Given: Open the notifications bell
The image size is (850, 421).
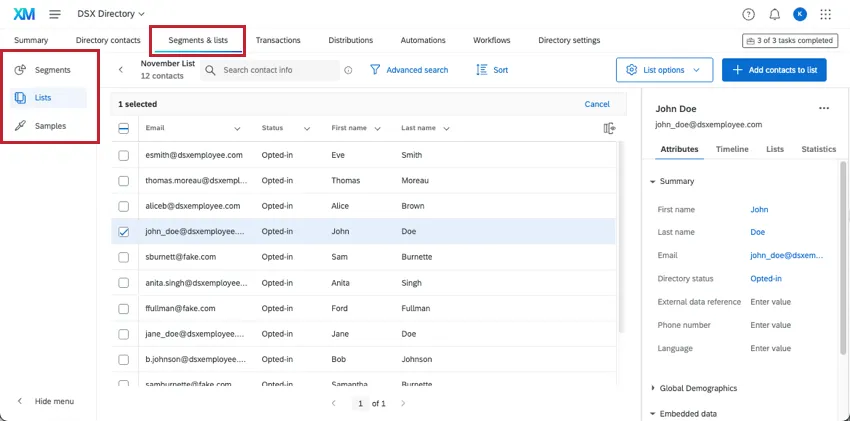Looking at the screenshot, I should tap(774, 14).
